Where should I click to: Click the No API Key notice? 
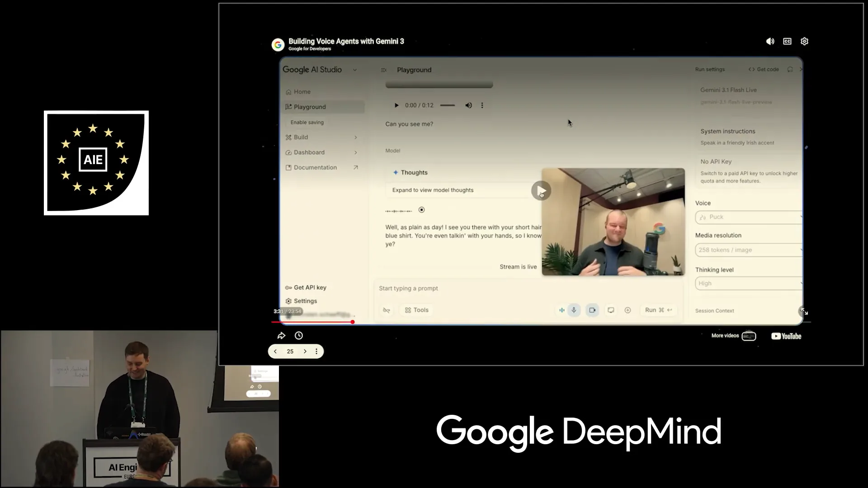[x=749, y=171]
